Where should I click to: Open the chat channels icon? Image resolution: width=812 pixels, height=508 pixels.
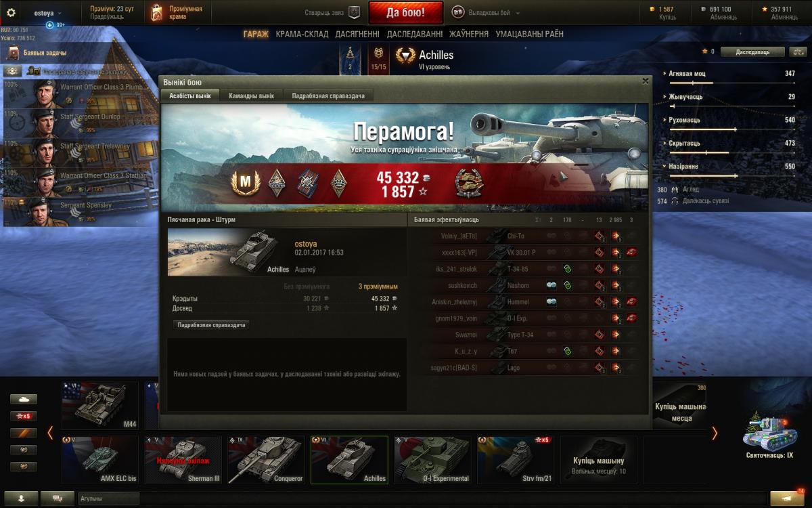(x=58, y=499)
